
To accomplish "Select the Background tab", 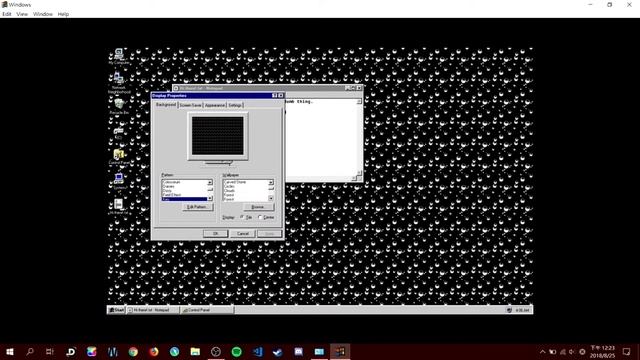I will 166,105.
